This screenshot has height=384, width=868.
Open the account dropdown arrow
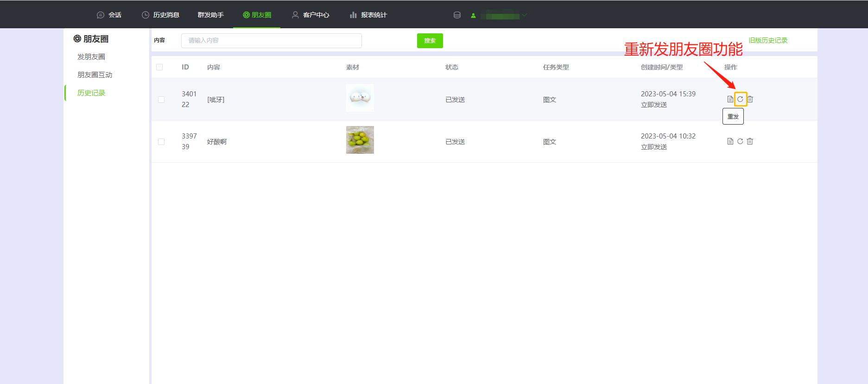pos(525,15)
